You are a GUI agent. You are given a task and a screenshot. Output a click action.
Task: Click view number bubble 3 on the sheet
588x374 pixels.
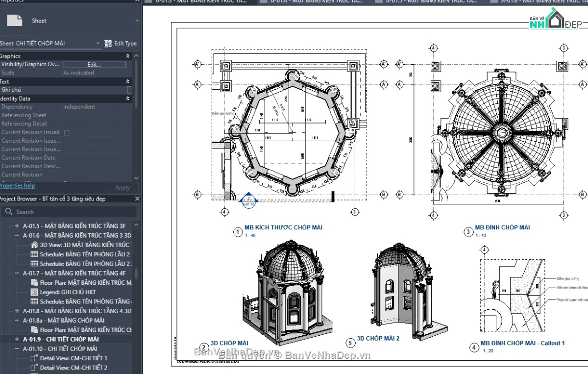coord(468,232)
